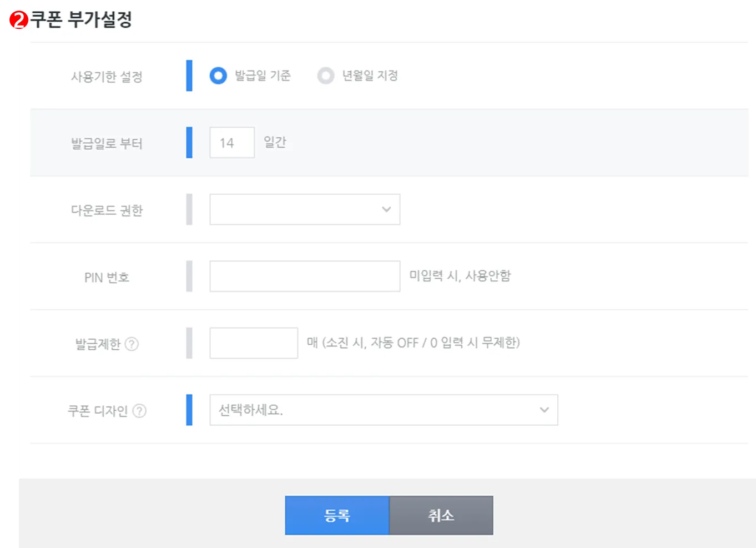Select the 발급일 기준 radio button

(218, 76)
